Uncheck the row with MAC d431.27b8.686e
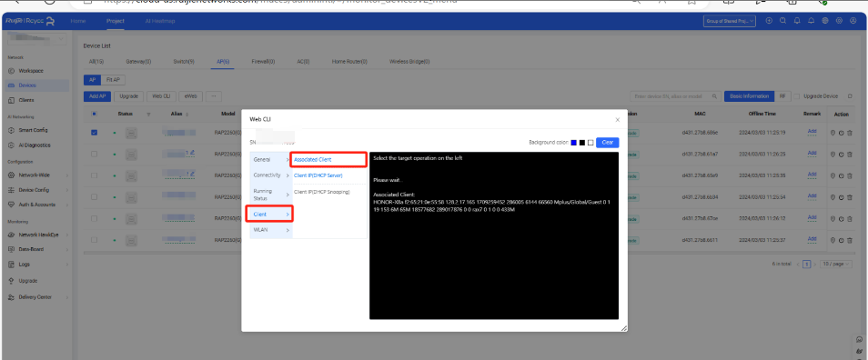The image size is (868, 360). point(94,132)
